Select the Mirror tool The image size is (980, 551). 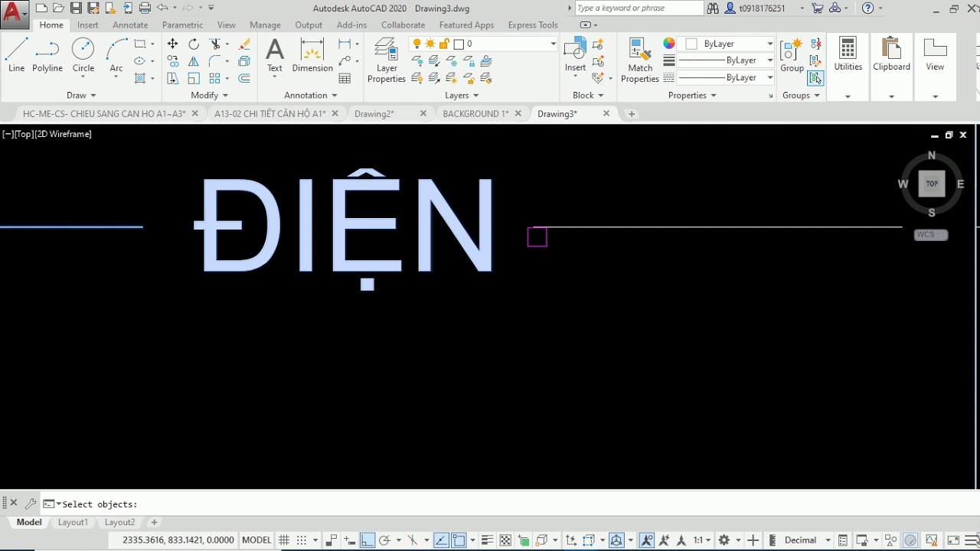coord(194,61)
